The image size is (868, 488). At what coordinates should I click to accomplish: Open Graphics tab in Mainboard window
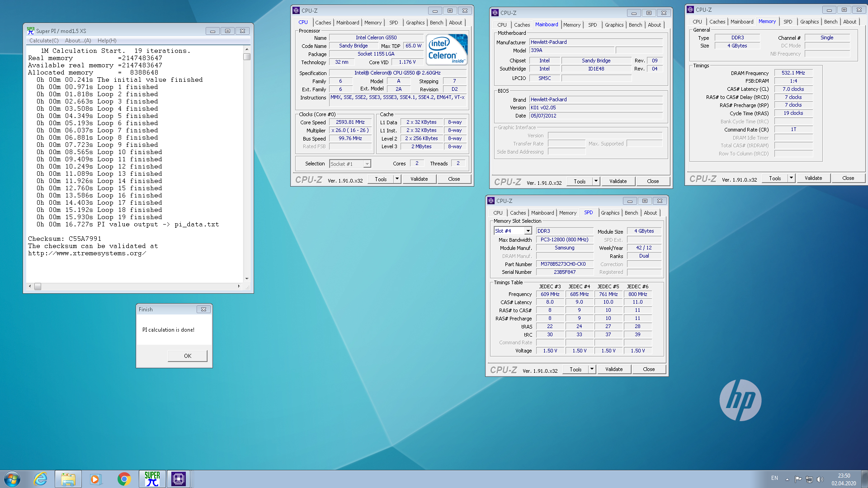[614, 25]
